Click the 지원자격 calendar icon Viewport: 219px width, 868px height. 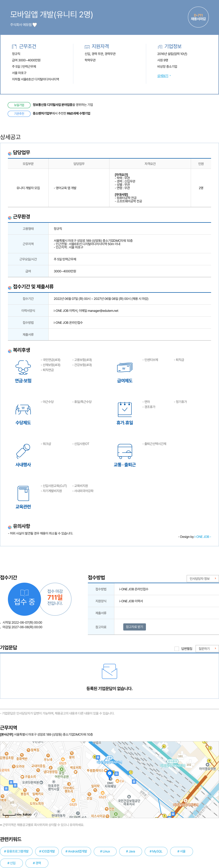tap(87, 47)
